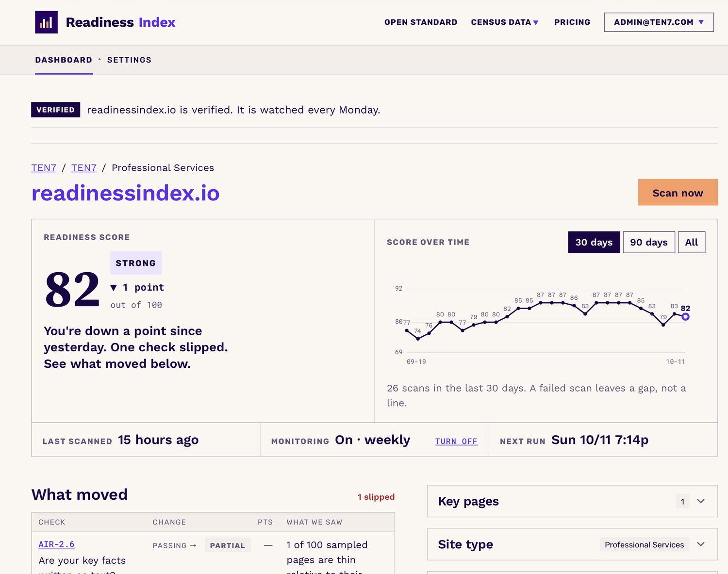This screenshot has height=574, width=728.
Task: Show All score history
Action: pos(692,242)
